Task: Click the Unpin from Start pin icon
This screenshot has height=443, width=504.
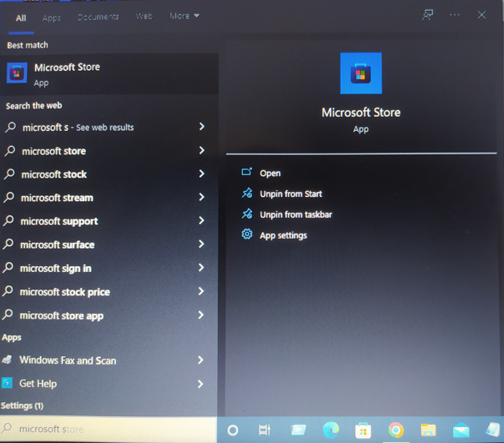Action: 247,194
